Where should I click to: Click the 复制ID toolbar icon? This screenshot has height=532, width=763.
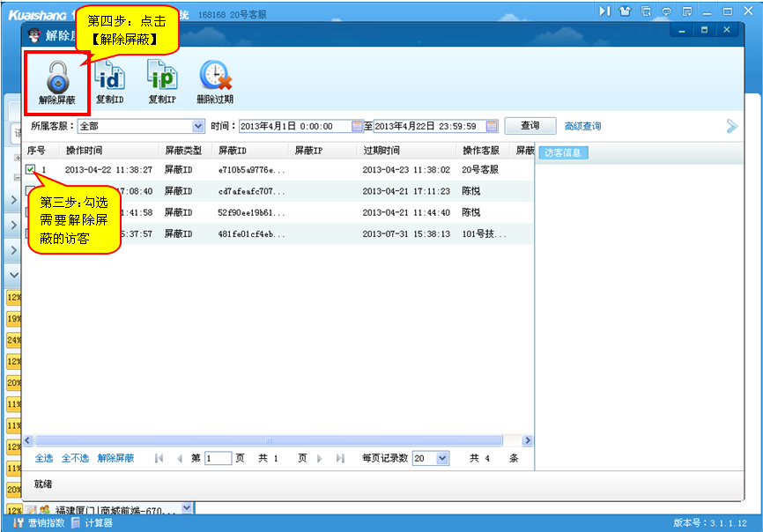pyautogui.click(x=109, y=78)
